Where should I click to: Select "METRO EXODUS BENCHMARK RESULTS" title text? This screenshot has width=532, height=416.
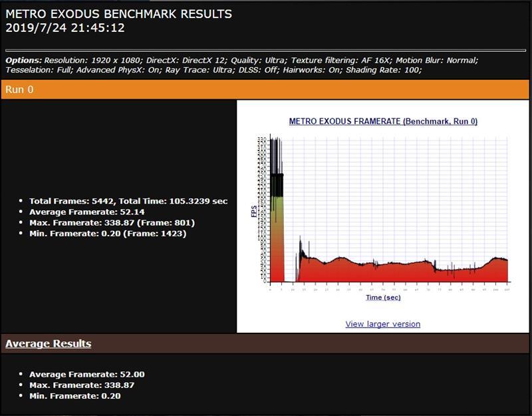[x=119, y=14]
